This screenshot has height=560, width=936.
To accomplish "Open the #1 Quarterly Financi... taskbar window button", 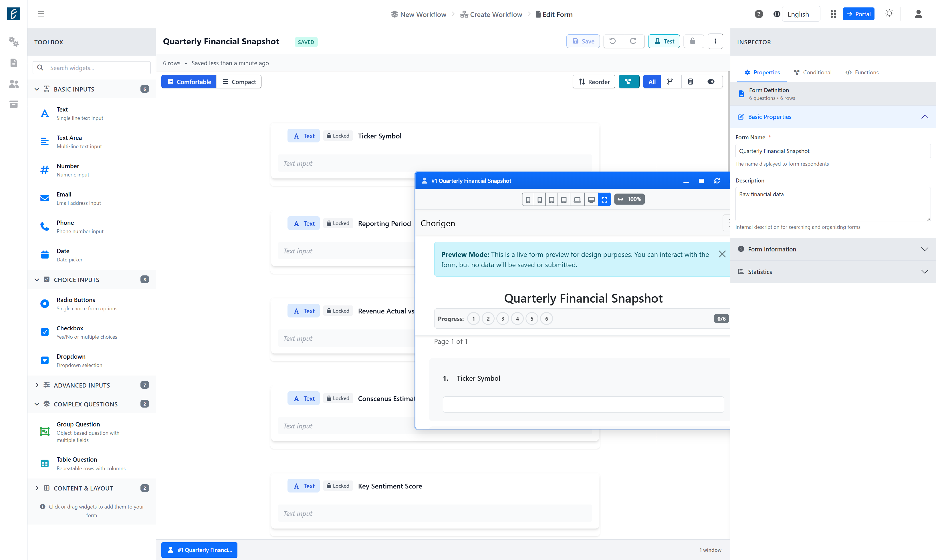I will click(x=199, y=550).
